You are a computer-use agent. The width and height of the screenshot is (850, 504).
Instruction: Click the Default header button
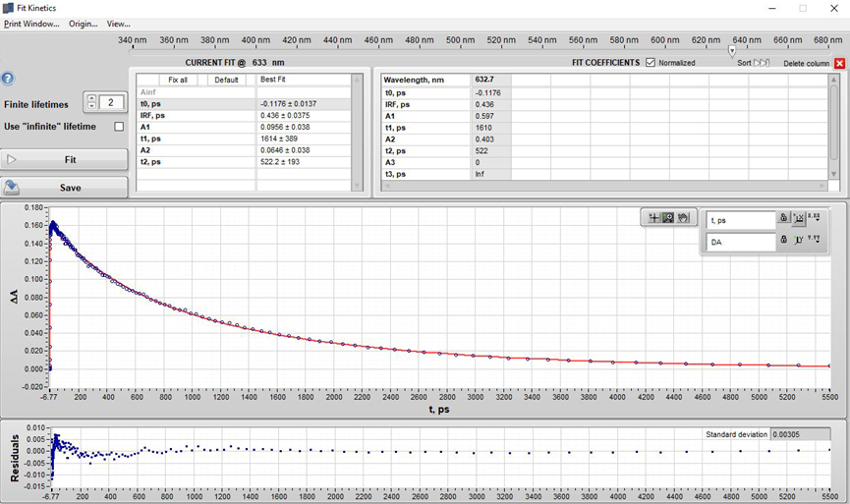pos(226,80)
